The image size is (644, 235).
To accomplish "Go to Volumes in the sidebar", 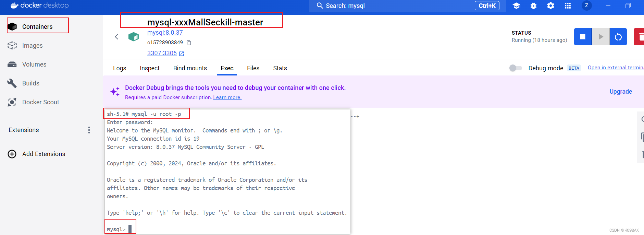I will coord(34,64).
